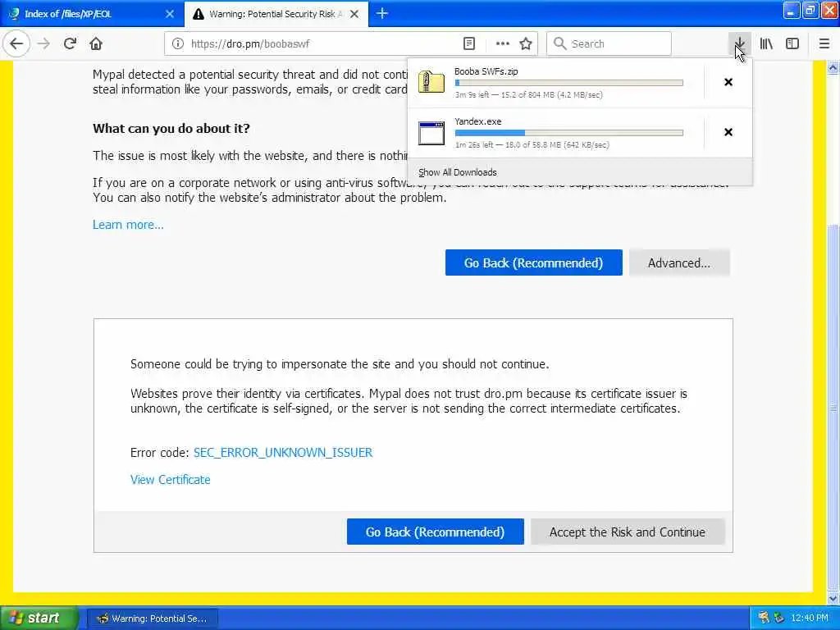The width and height of the screenshot is (840, 630).
Task: Click the Advanced... button
Action: [x=678, y=262]
